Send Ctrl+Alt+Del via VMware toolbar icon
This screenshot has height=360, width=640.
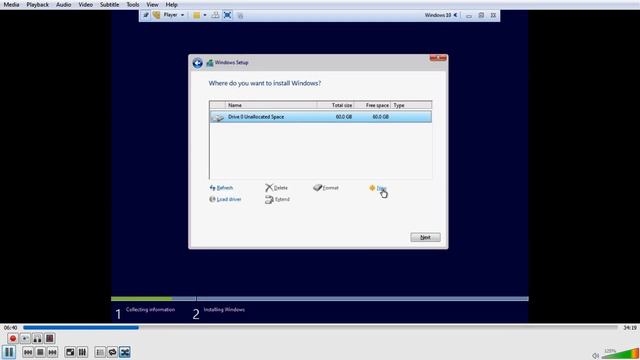[215, 15]
